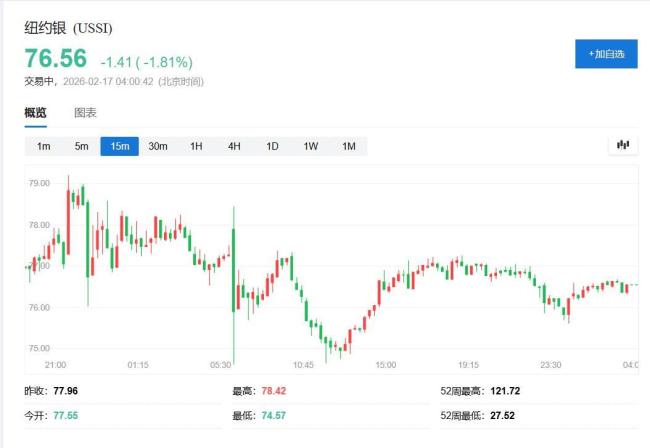Screen dimensions: 650x448
Task: Click the 10:45 time axis label
Action: click(303, 365)
